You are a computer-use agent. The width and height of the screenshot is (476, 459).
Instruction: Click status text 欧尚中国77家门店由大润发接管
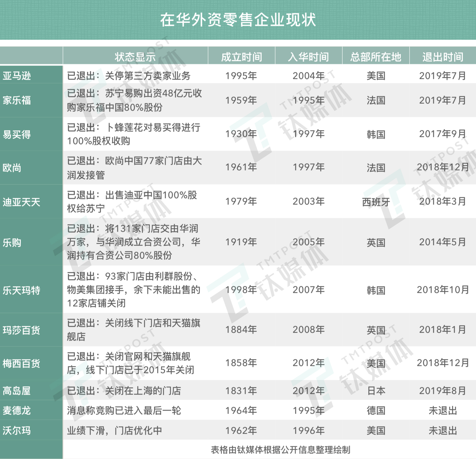pos(134,168)
